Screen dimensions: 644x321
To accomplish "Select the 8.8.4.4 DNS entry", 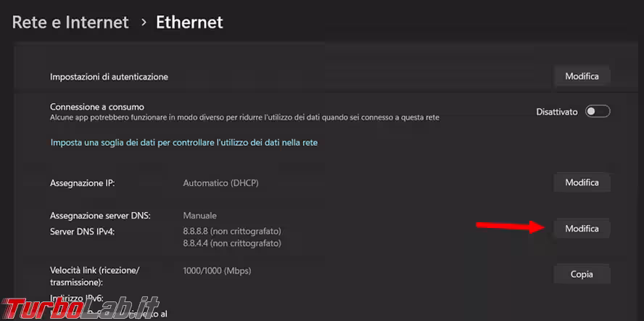I will [232, 244].
